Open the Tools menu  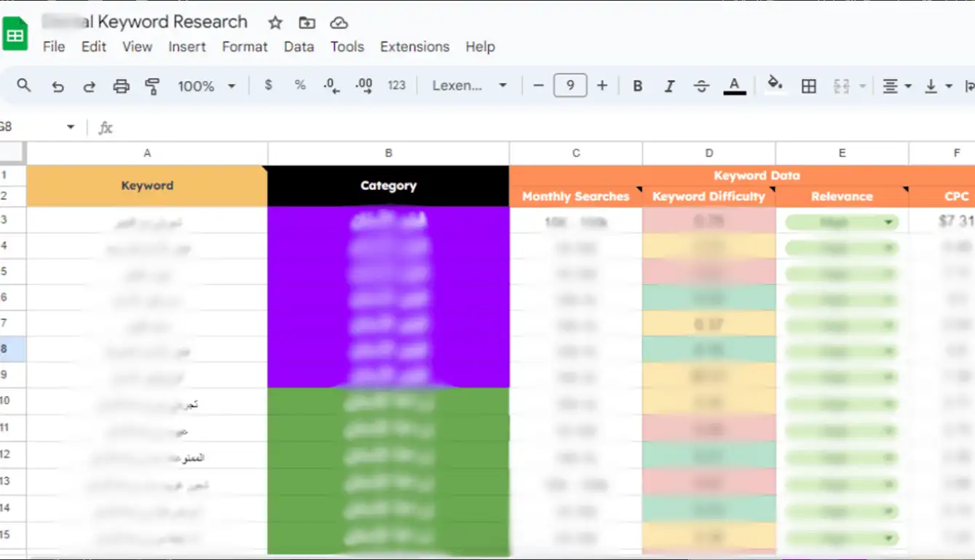(x=347, y=47)
